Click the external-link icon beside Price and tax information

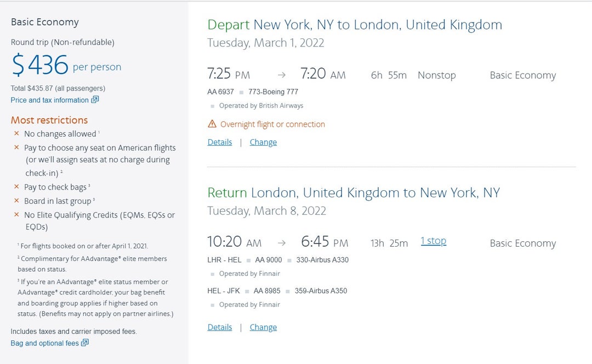point(94,100)
